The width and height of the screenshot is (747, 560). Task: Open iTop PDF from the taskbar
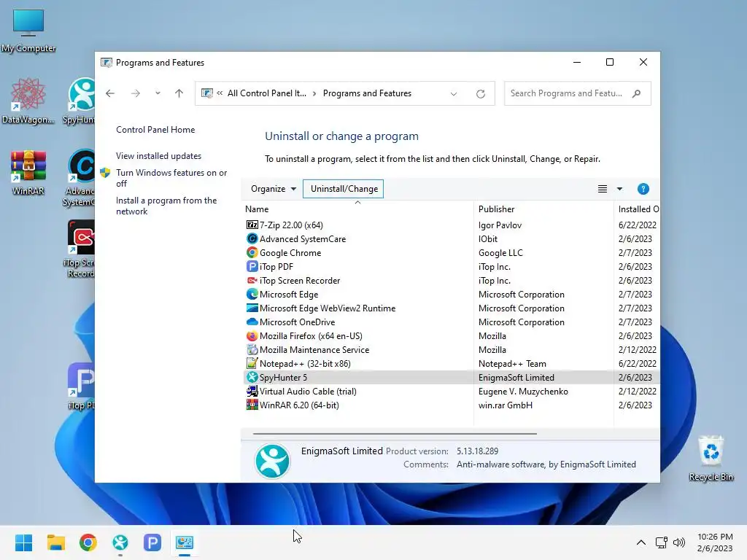(152, 542)
